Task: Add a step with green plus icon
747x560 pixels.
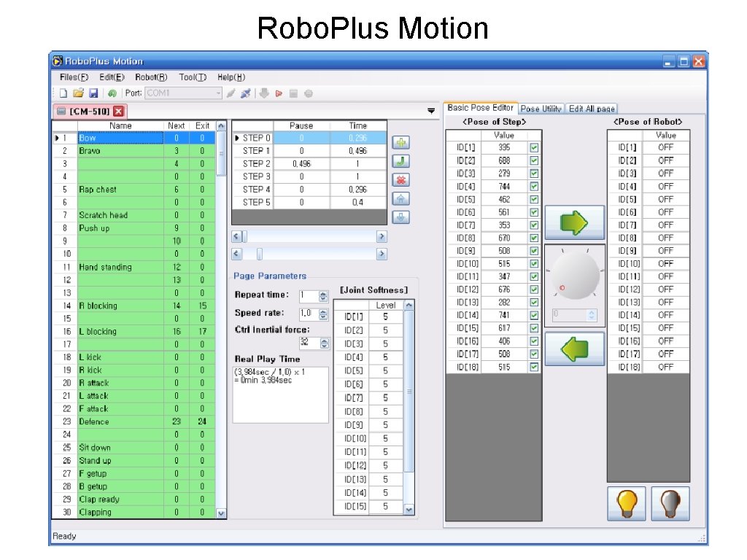Action: 401,142
